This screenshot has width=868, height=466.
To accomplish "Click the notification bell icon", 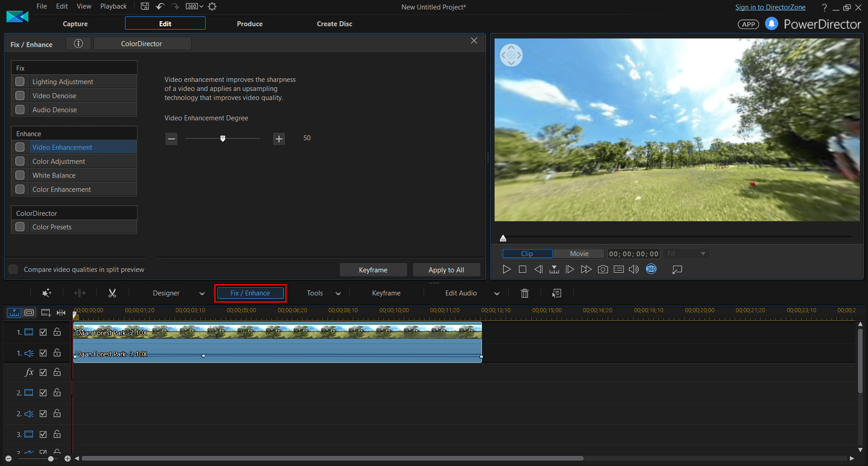I will [771, 24].
